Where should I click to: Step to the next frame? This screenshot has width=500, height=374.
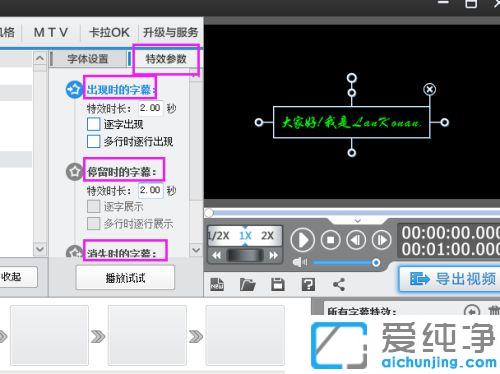click(x=381, y=240)
